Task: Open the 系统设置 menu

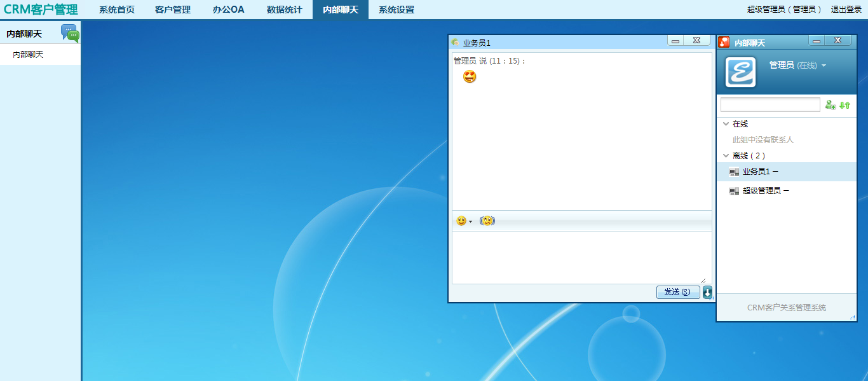Action: [x=397, y=10]
